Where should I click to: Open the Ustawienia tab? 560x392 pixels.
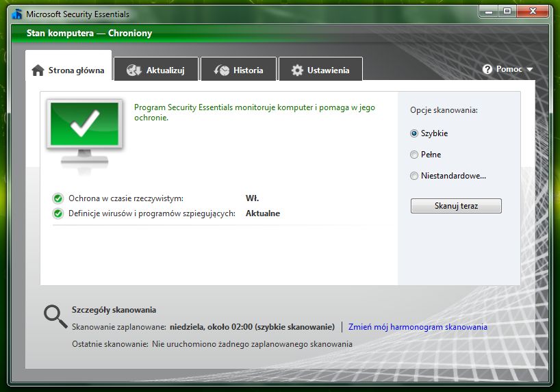[x=320, y=69]
